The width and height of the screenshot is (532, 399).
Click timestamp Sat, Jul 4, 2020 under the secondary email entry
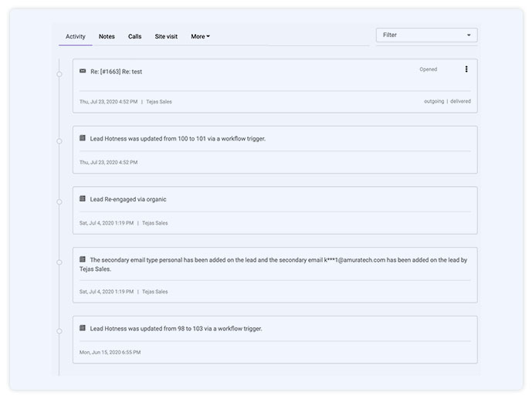pyautogui.click(x=107, y=292)
